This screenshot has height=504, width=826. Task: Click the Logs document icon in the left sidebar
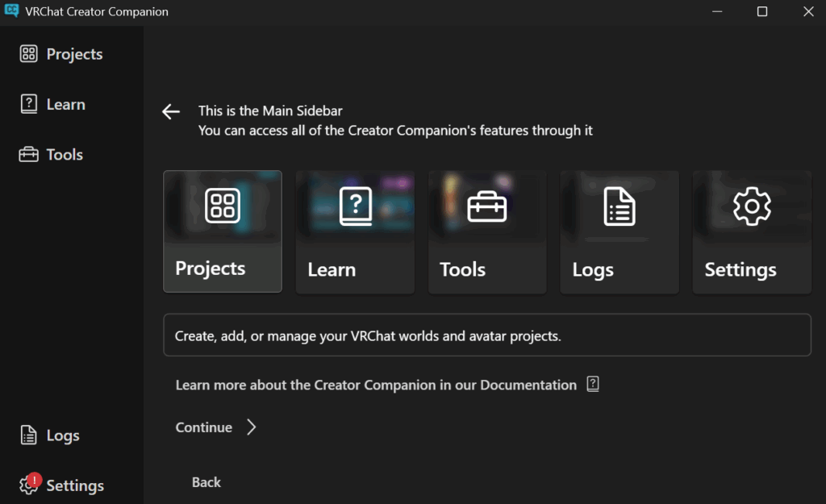tap(29, 435)
